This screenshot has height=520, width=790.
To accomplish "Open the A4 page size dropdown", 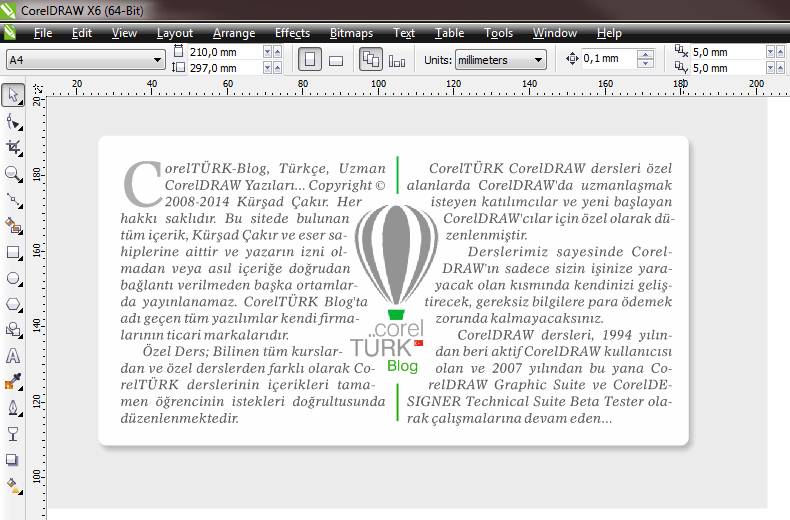I will (157, 60).
